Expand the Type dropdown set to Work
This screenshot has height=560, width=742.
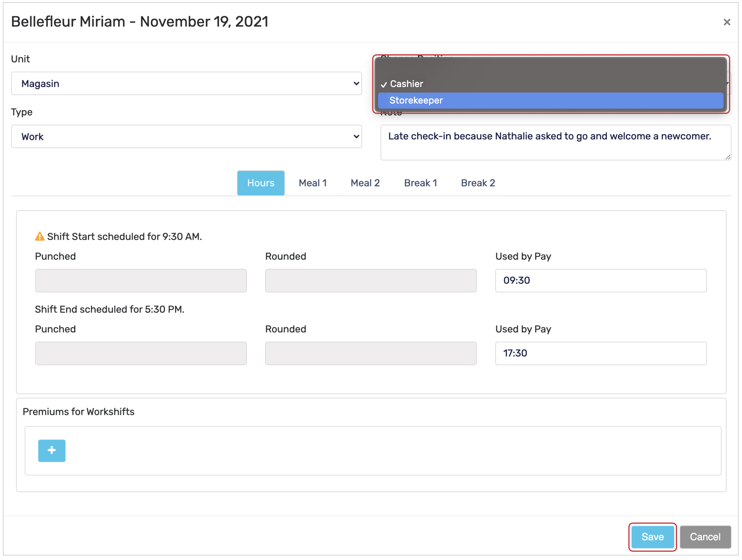pos(186,137)
